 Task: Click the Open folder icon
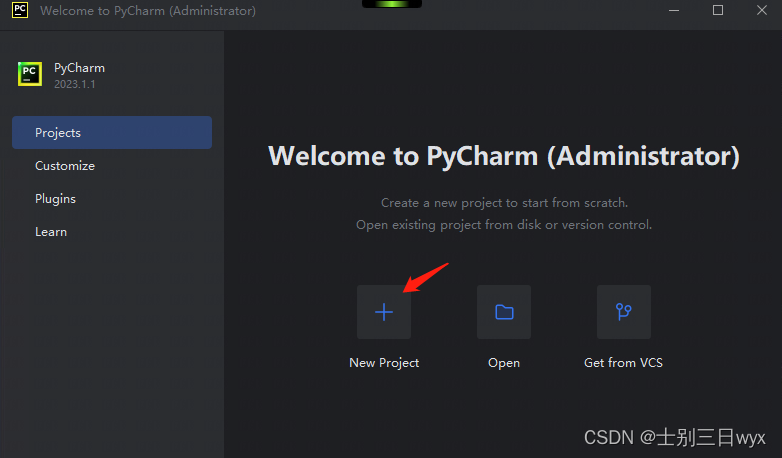tap(504, 312)
